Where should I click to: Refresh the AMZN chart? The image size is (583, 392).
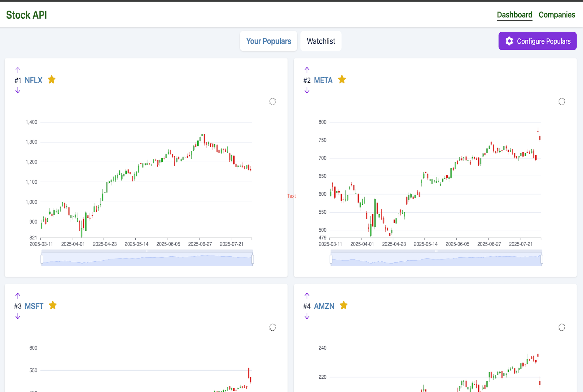(562, 327)
